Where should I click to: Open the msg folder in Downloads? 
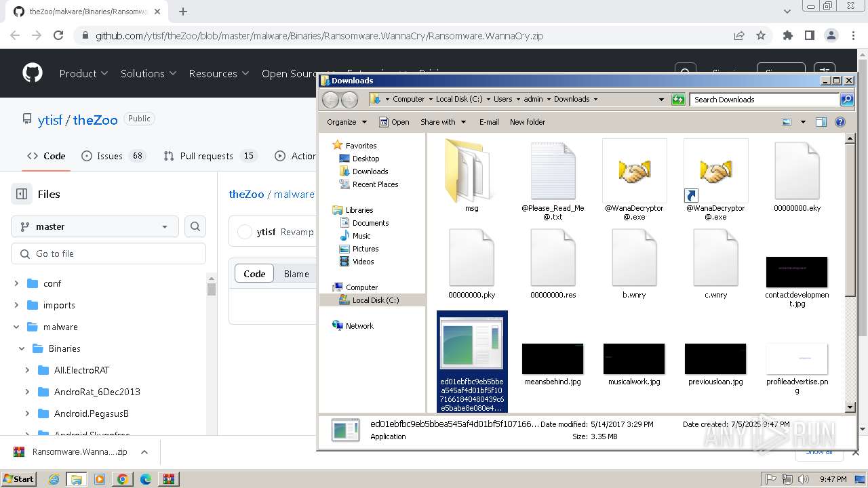(471, 175)
